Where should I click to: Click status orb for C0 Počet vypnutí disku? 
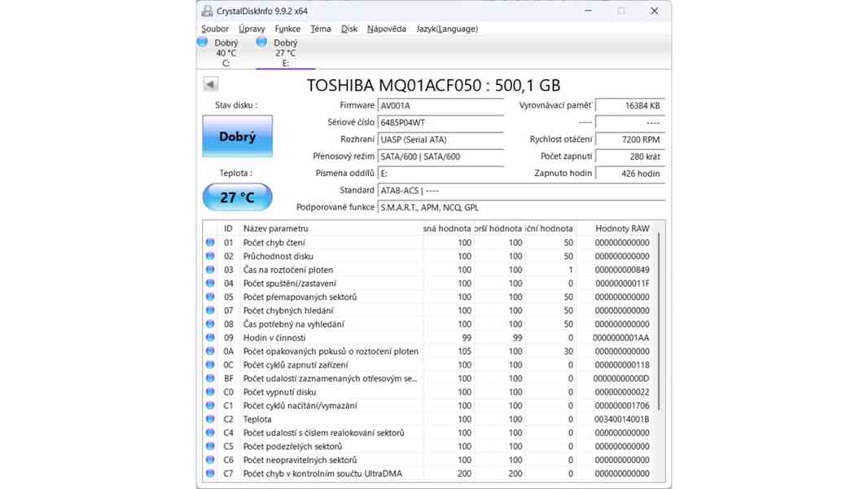click(210, 391)
